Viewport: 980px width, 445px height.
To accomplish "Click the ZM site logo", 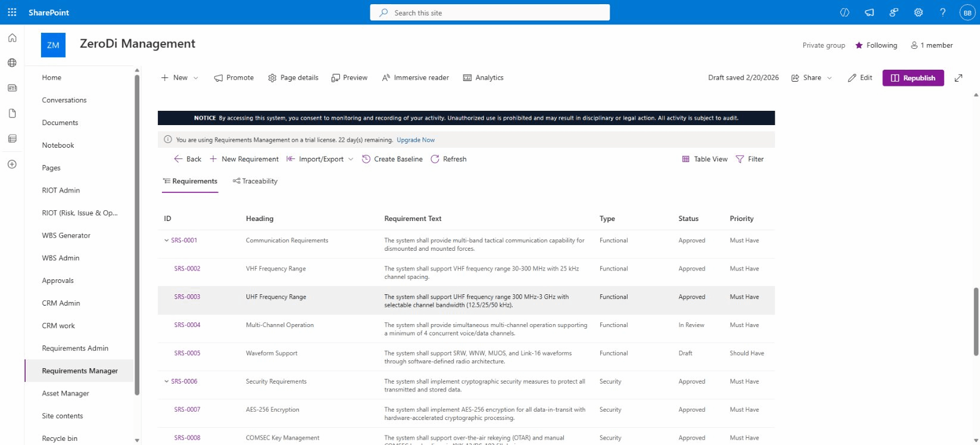I will 53,45.
